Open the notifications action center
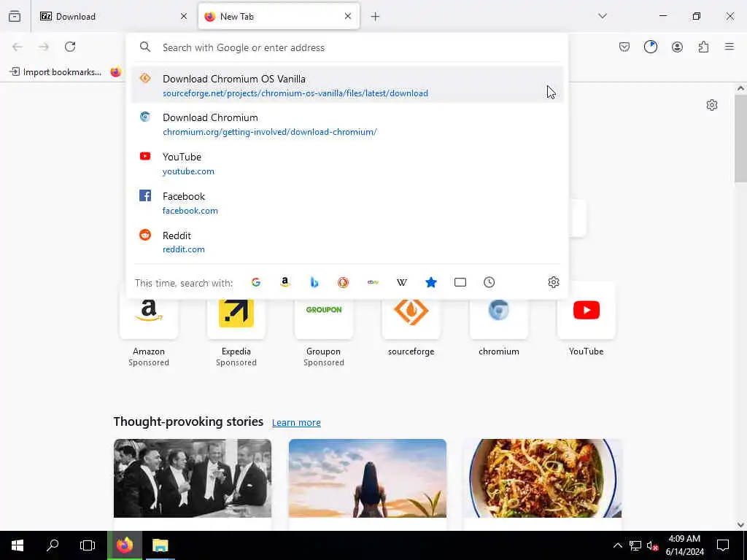The height and width of the screenshot is (560, 747). pyautogui.click(x=723, y=545)
